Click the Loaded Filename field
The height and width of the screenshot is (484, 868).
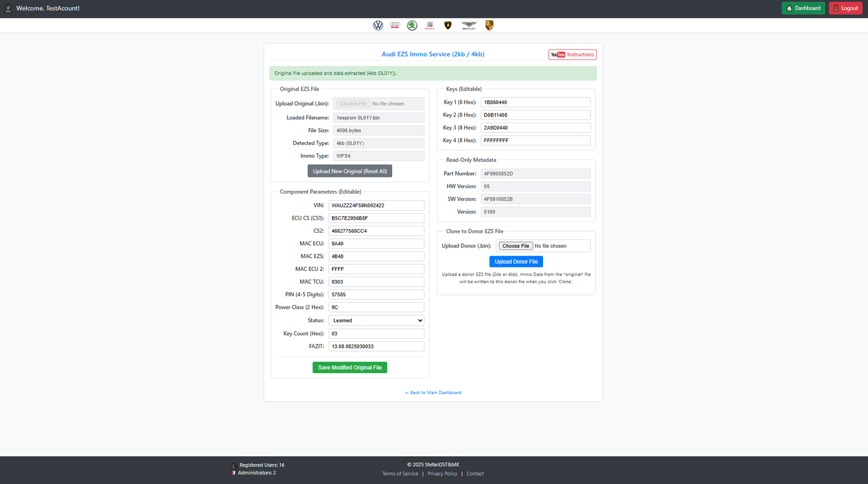(379, 118)
